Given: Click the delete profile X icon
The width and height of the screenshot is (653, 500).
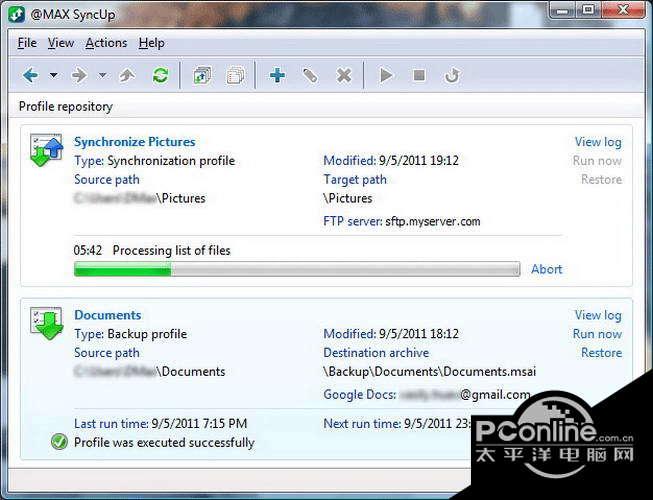Looking at the screenshot, I should (344, 75).
